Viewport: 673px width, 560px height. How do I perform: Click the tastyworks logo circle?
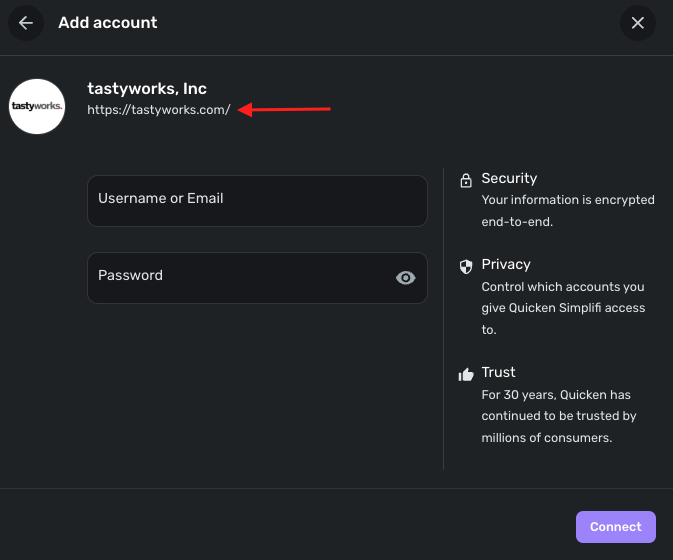tap(37, 106)
